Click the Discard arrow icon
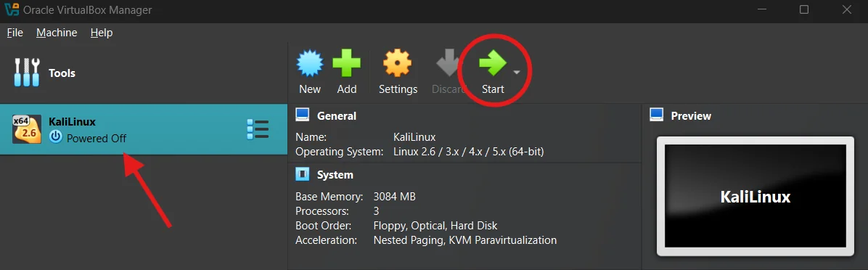 pyautogui.click(x=449, y=63)
